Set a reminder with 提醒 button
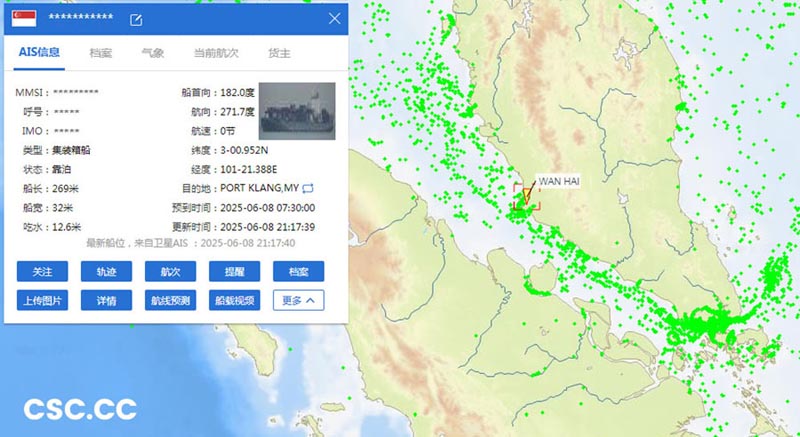 [234, 271]
